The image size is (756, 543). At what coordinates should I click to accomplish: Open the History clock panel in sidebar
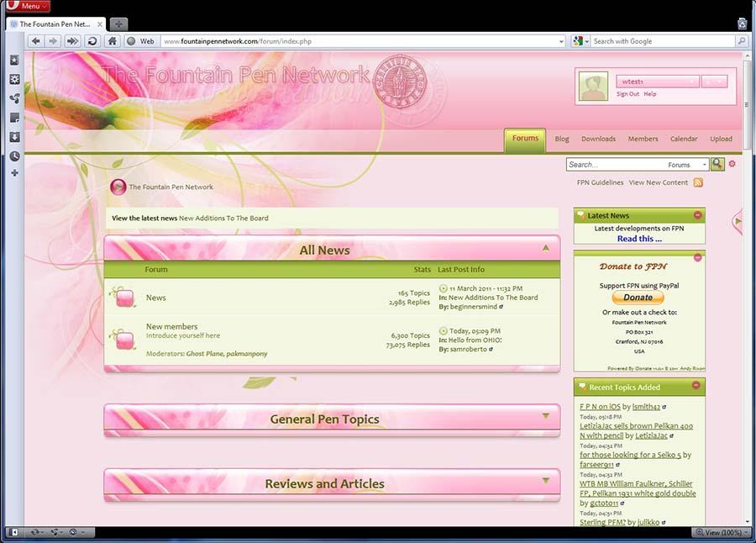point(14,156)
